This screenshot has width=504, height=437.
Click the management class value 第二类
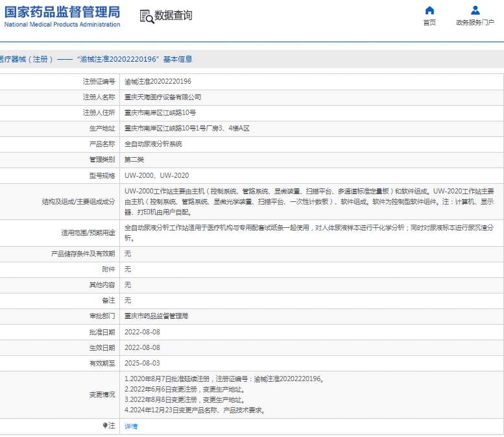click(134, 160)
